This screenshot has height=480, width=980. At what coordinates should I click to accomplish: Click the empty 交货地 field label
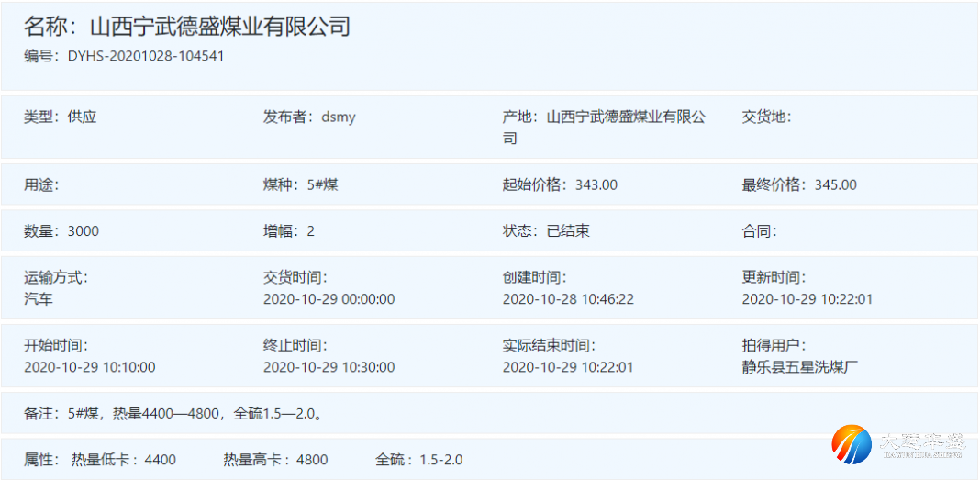pyautogui.click(x=766, y=117)
